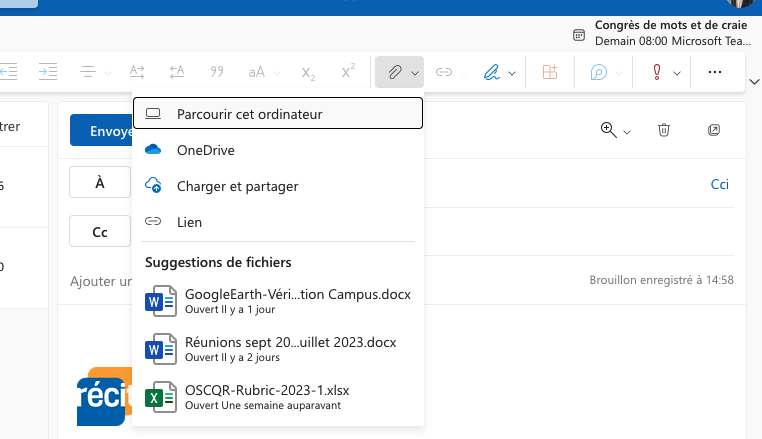Image resolution: width=762 pixels, height=439 pixels.
Task: Click the insert link chain icon
Action: 444,72
